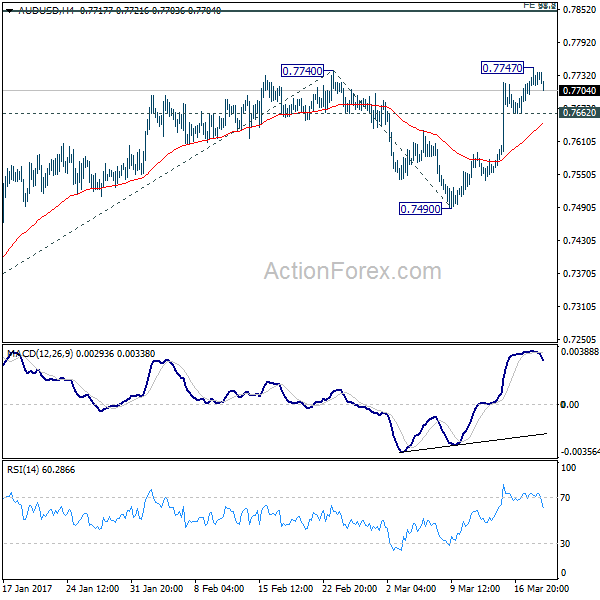Click the MACD 0.00 zero level label

(x=569, y=404)
